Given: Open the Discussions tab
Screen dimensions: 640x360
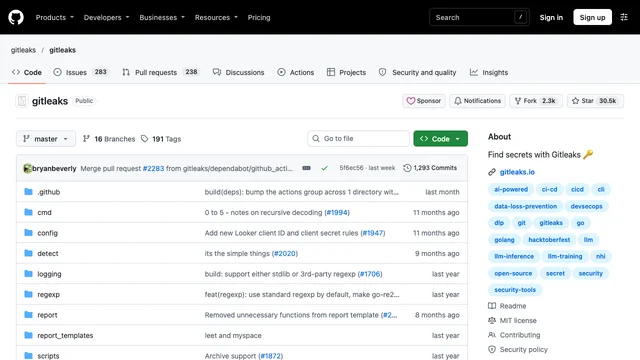Looking at the screenshot, I should (238, 72).
